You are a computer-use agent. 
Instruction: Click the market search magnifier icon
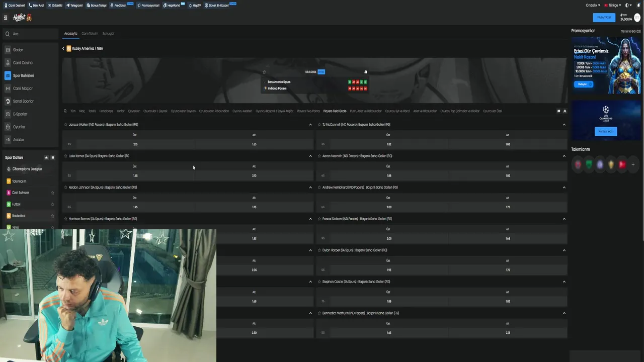[65, 111]
